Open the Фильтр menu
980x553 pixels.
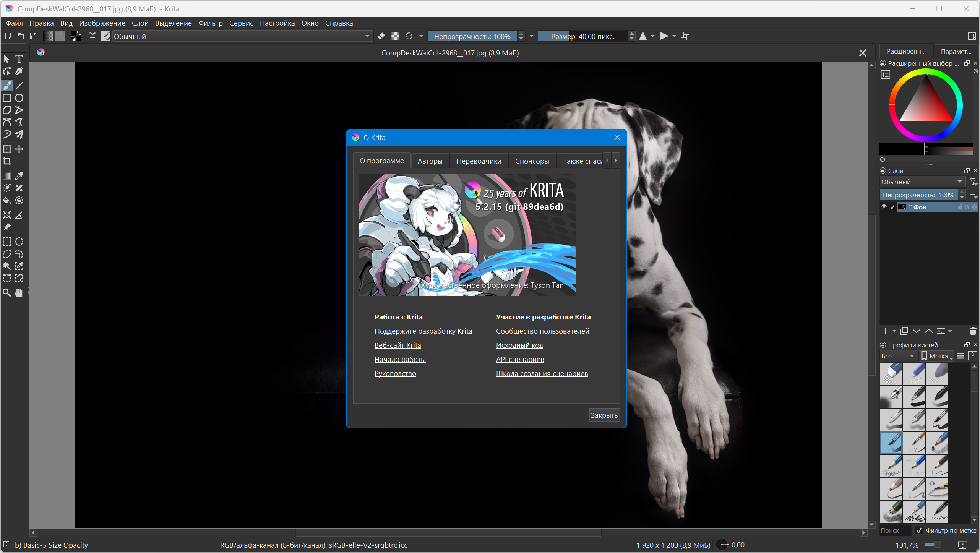click(210, 23)
